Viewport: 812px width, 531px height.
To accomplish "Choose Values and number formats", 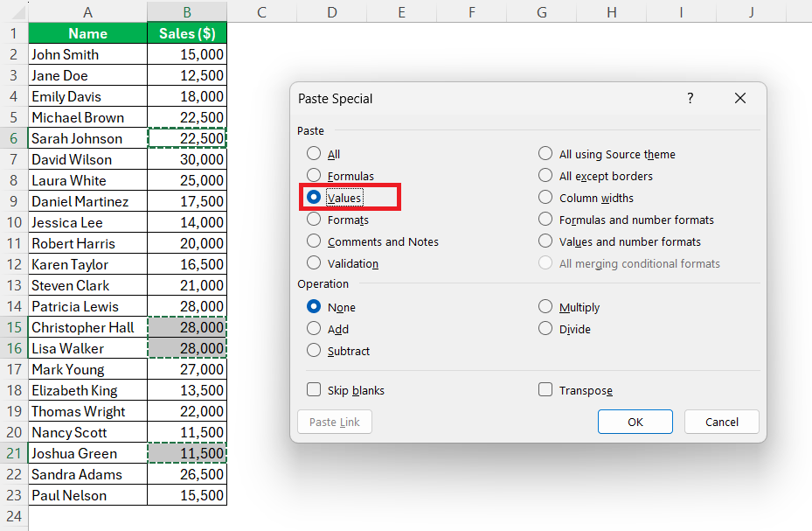I will [620, 241].
